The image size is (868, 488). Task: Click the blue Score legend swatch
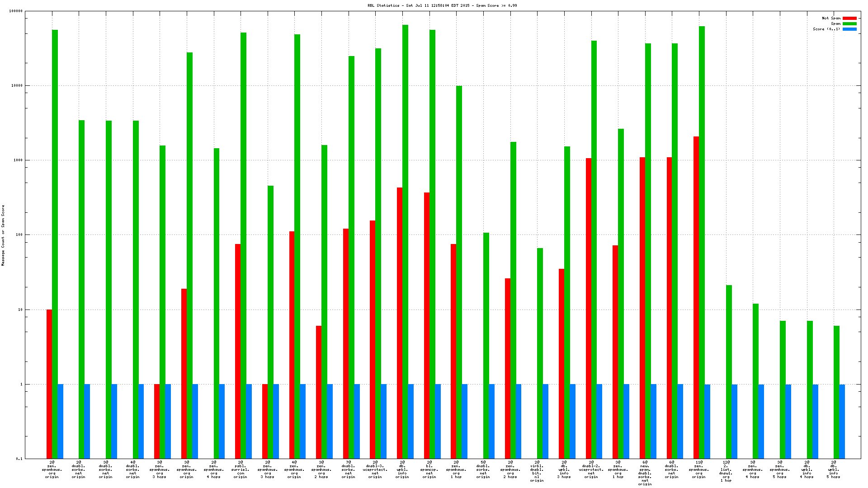[x=849, y=29]
